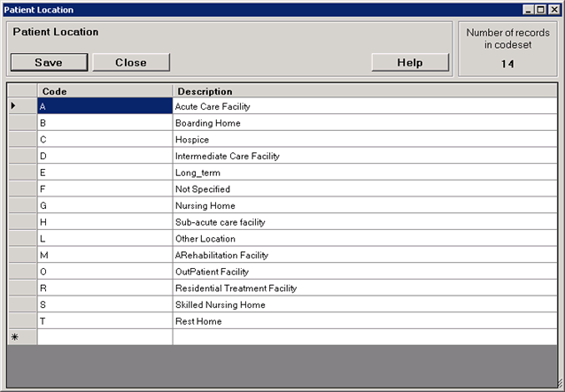Sort by the Code column header
The image size is (565, 392).
click(104, 91)
